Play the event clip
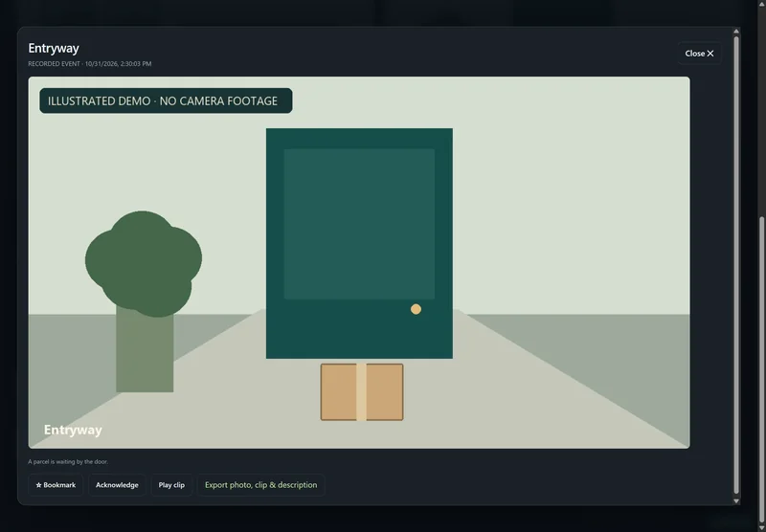 [x=171, y=485]
